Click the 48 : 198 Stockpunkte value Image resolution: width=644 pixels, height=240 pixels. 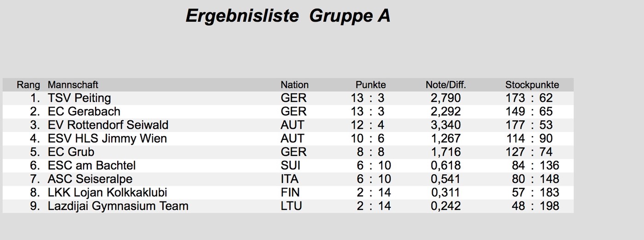(x=535, y=206)
